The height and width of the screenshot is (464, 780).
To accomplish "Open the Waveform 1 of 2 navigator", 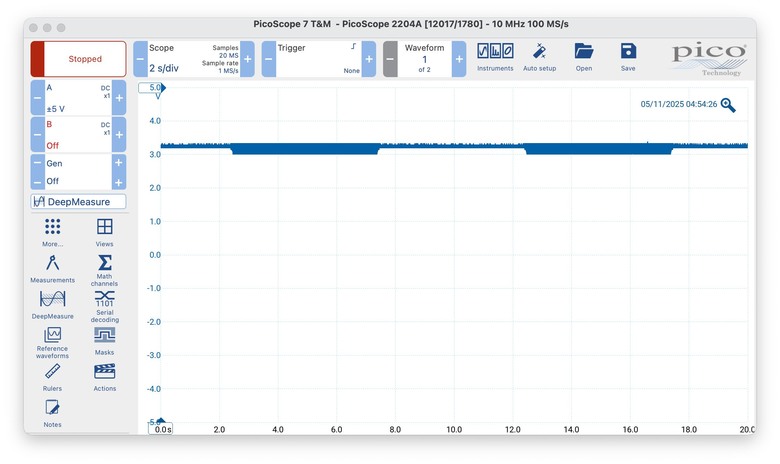I will (424, 59).
